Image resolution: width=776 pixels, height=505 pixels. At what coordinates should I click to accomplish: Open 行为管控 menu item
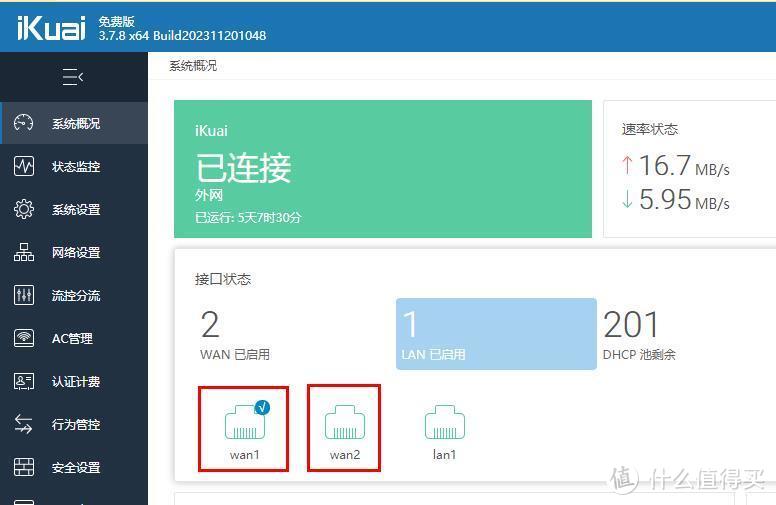74,424
